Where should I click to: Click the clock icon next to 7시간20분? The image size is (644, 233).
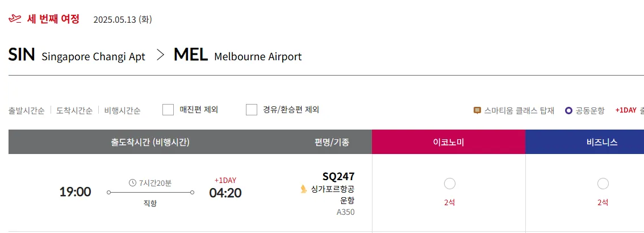click(132, 182)
